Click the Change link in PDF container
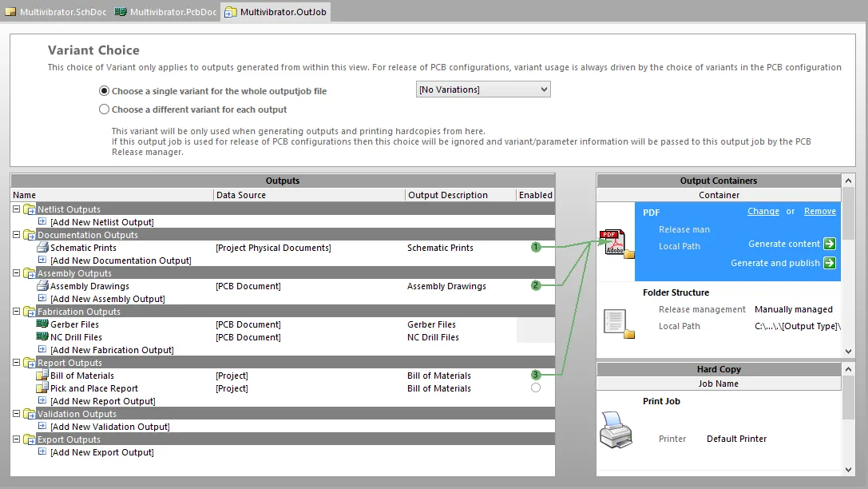868x489 pixels. tap(763, 211)
